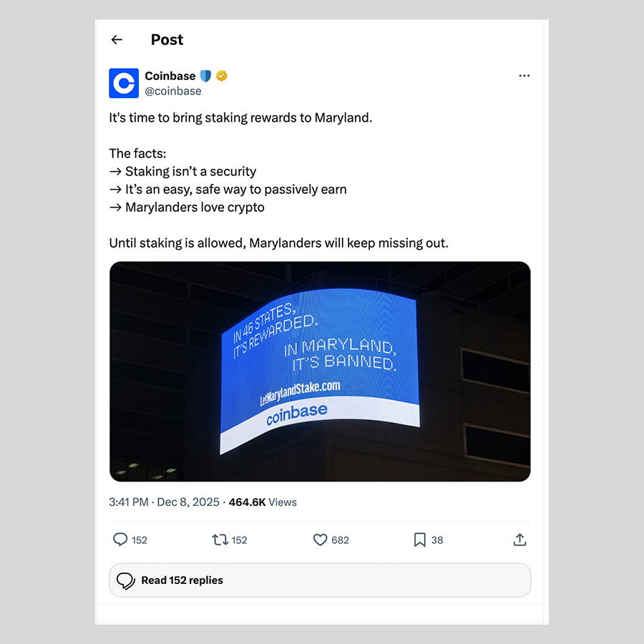Click the 152 replies count
The image size is (644, 644).
click(140, 540)
